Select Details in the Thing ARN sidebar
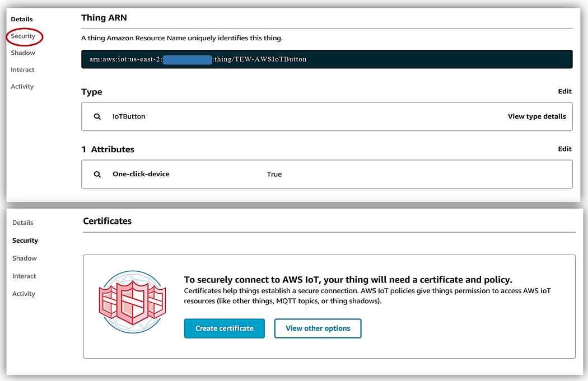This screenshot has width=588, height=381. (22, 20)
